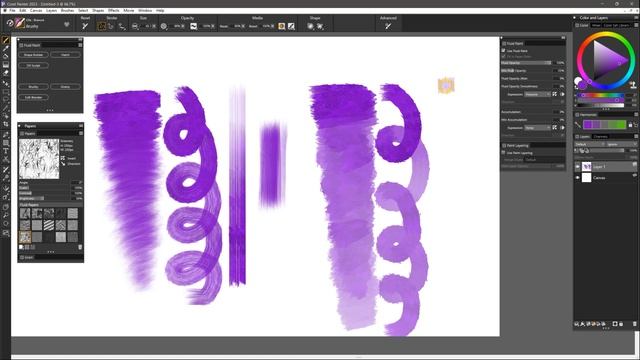640x360 pixels.
Task: Click the Brushy button
Action: pos(33,87)
